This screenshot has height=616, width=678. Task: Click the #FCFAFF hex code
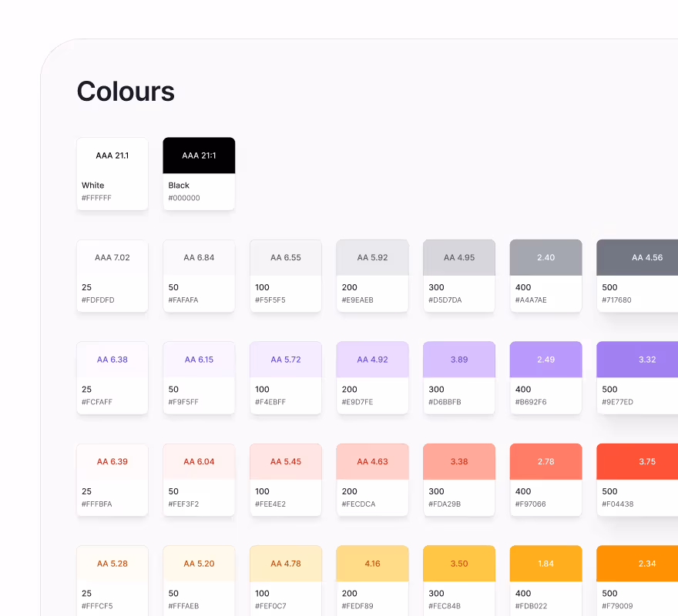coord(97,402)
